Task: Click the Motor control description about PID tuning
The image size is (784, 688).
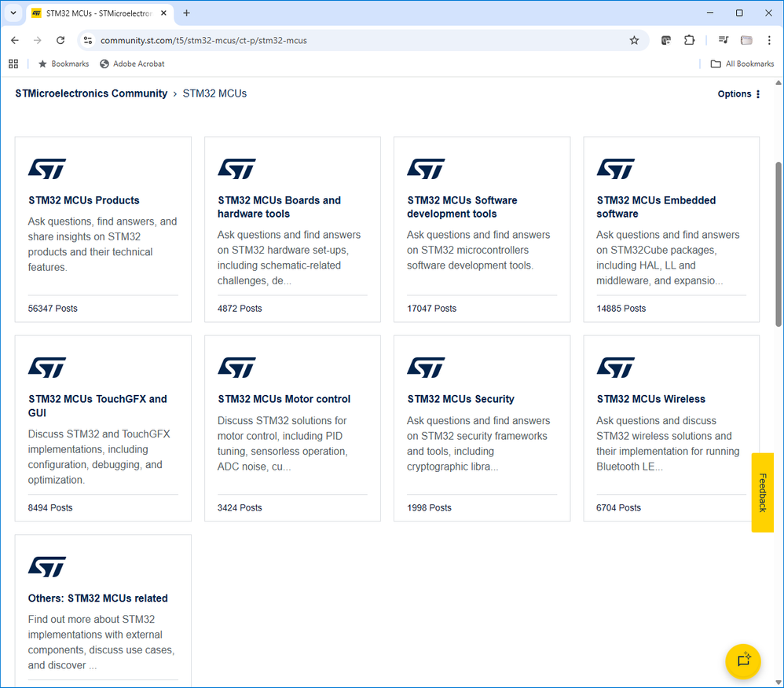Action: (283, 444)
